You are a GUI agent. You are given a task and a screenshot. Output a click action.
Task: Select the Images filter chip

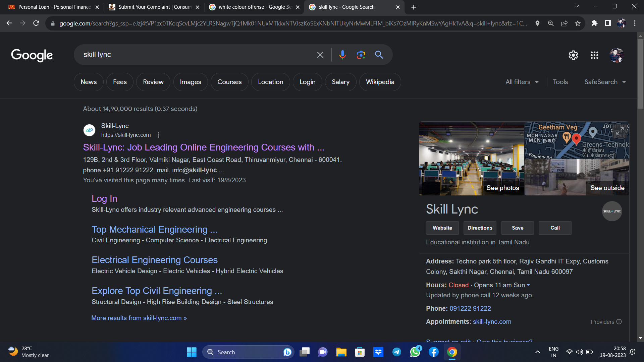(x=191, y=82)
